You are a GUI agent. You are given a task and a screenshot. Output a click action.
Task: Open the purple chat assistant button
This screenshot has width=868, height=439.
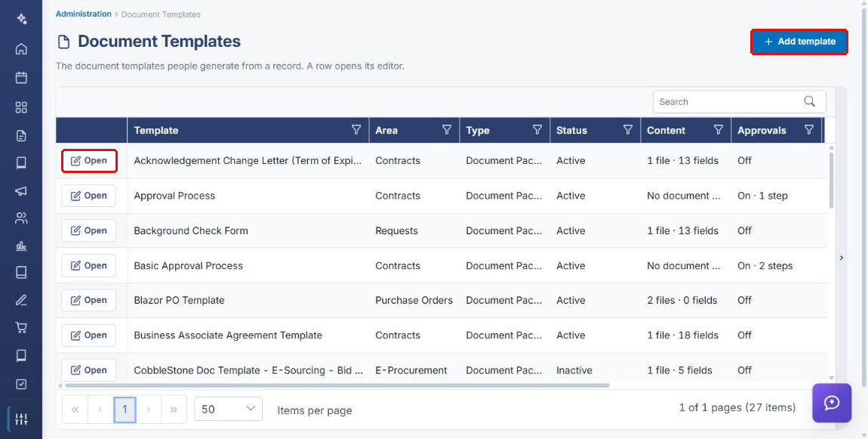pos(832,403)
